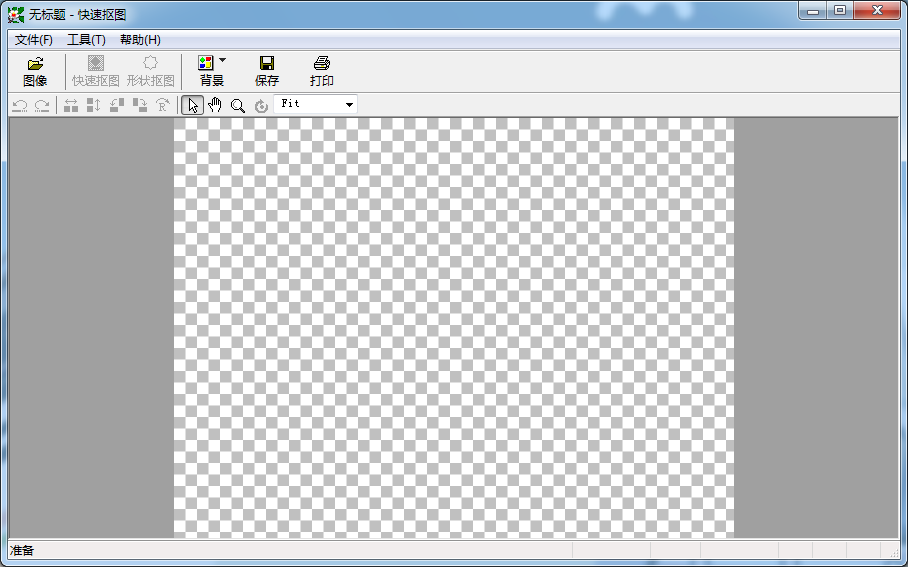Click the 准备 status bar text

pyautogui.click(x=22, y=551)
